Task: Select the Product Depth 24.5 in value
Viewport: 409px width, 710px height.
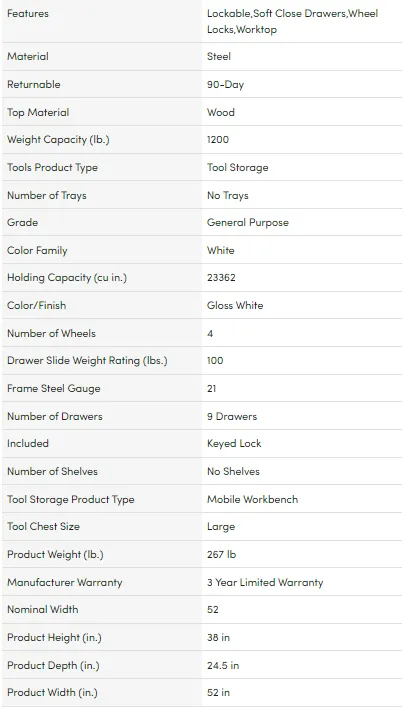Action: coord(223,665)
